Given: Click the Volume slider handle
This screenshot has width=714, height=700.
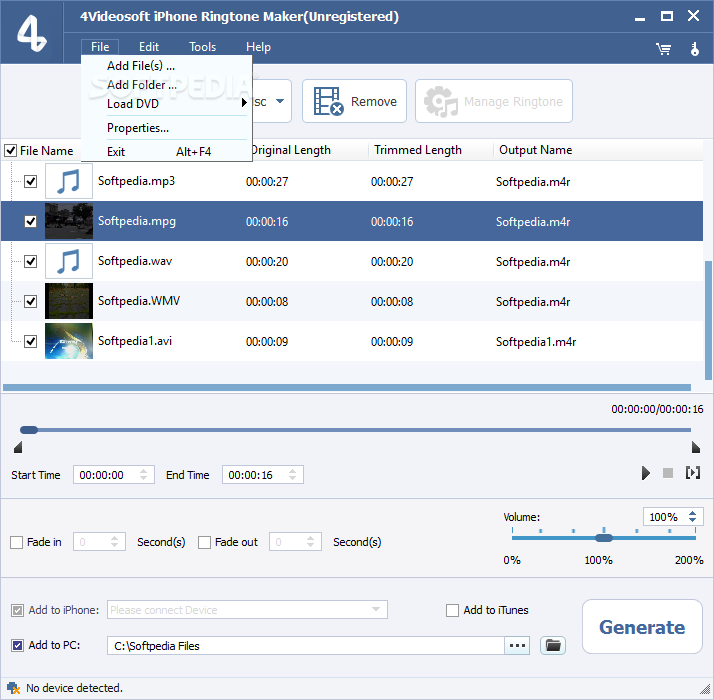Looking at the screenshot, I should click(604, 538).
